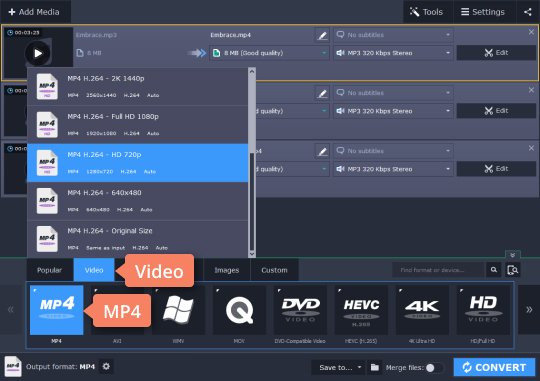The image size is (540, 381).
Task: Click the second row's pencil rename icon
Action: click(322, 93)
